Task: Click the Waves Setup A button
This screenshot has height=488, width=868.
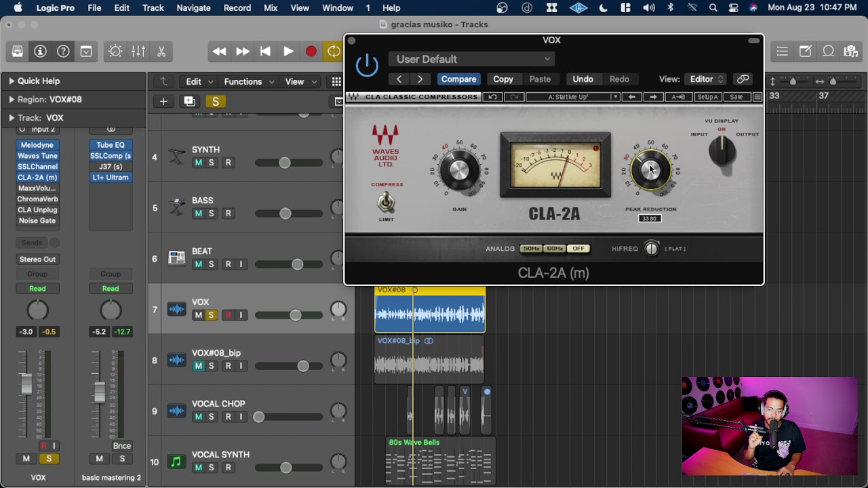Action: [707, 97]
